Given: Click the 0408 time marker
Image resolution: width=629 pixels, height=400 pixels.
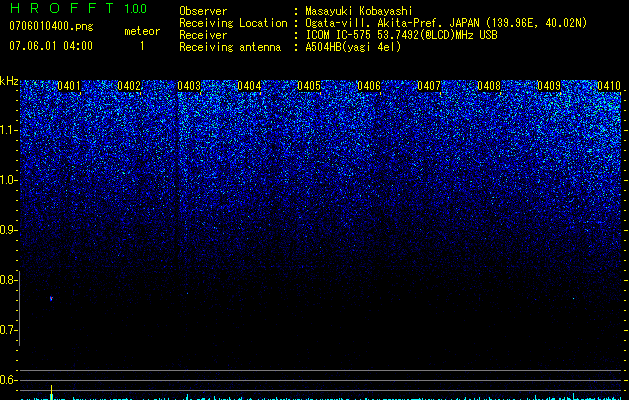Looking at the screenshot, I should click(x=489, y=86).
